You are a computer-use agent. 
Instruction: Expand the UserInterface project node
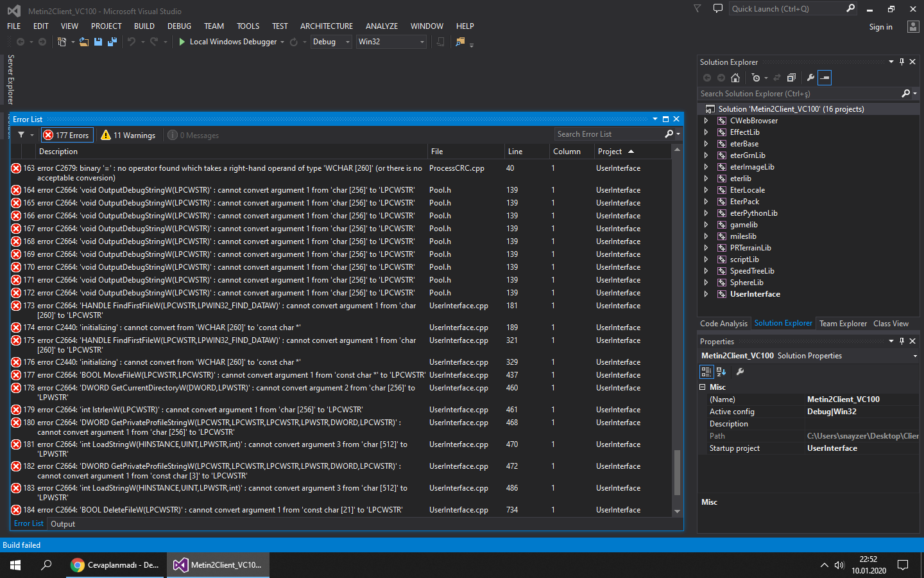[706, 294]
